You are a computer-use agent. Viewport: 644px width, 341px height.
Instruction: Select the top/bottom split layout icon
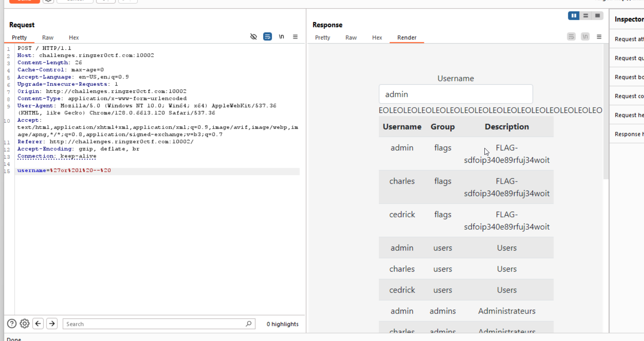click(x=586, y=16)
